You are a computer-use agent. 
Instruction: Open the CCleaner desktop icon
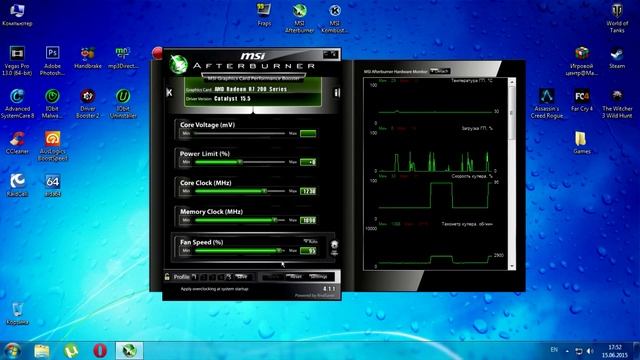click(x=17, y=142)
